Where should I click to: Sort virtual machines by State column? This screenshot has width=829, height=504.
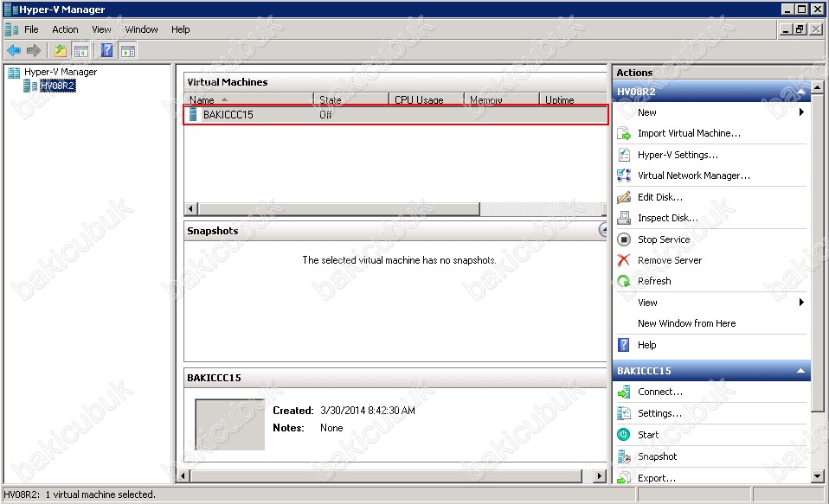351,99
